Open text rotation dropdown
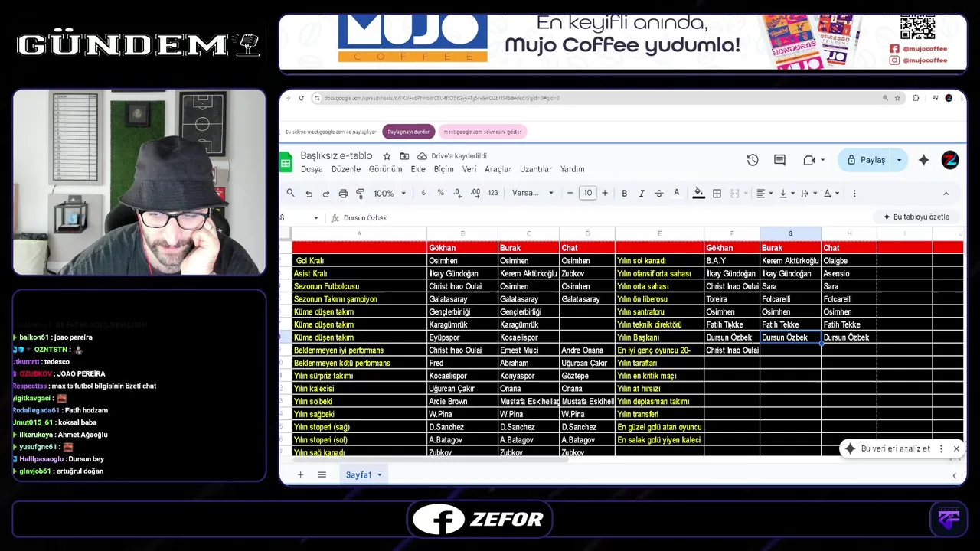Image resolution: width=980 pixels, height=551 pixels. pos(831,194)
